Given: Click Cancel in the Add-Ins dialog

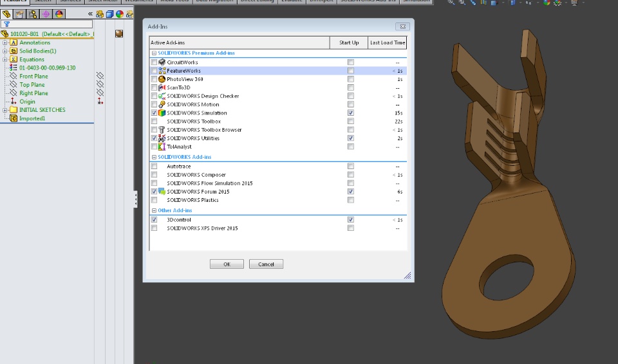Looking at the screenshot, I should [x=266, y=264].
